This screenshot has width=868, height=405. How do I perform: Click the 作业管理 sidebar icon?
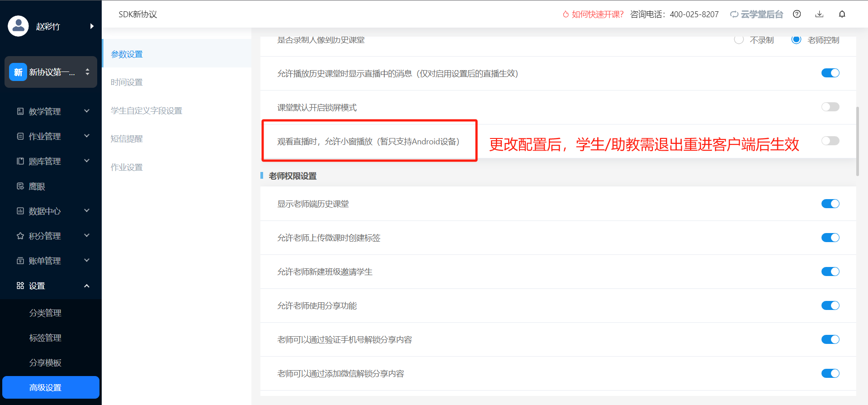tap(20, 136)
